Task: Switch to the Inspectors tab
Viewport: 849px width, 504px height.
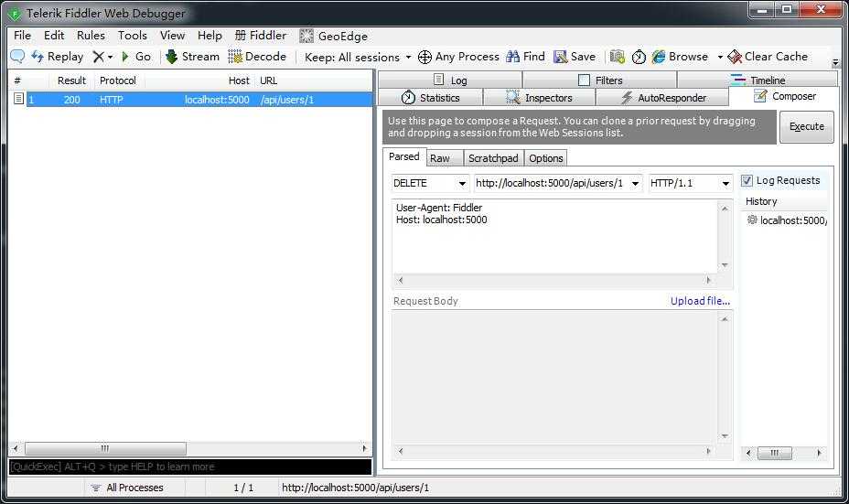Action: [x=539, y=98]
